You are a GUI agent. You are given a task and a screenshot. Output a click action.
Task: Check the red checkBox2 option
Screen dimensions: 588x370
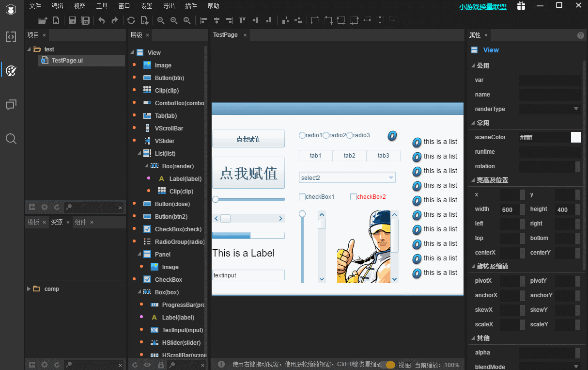pyautogui.click(x=353, y=196)
